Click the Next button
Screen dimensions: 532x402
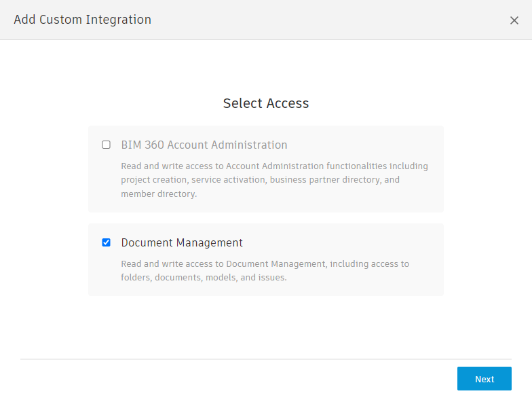484,379
